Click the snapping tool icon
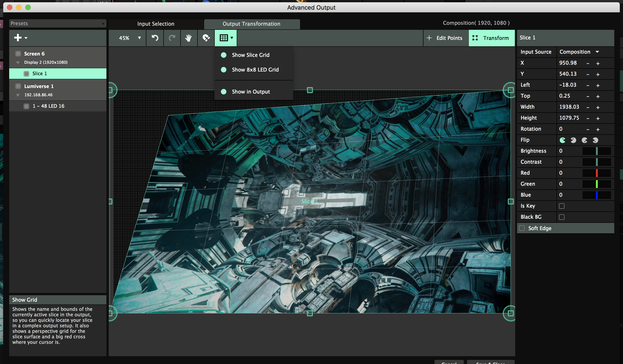 pos(206,38)
